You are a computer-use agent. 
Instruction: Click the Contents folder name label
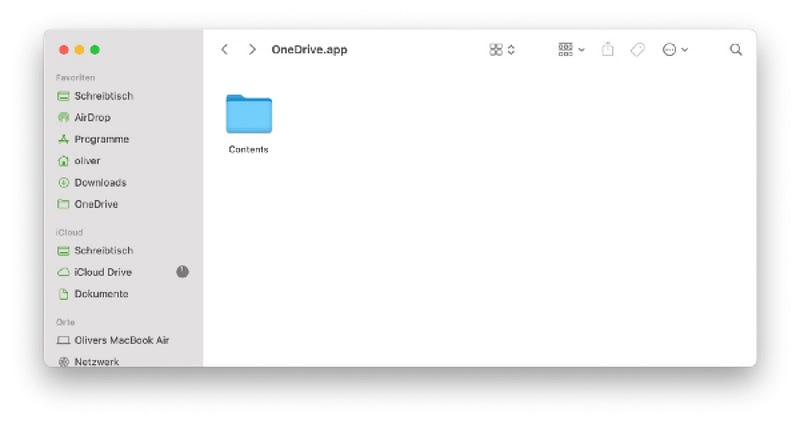pos(248,149)
